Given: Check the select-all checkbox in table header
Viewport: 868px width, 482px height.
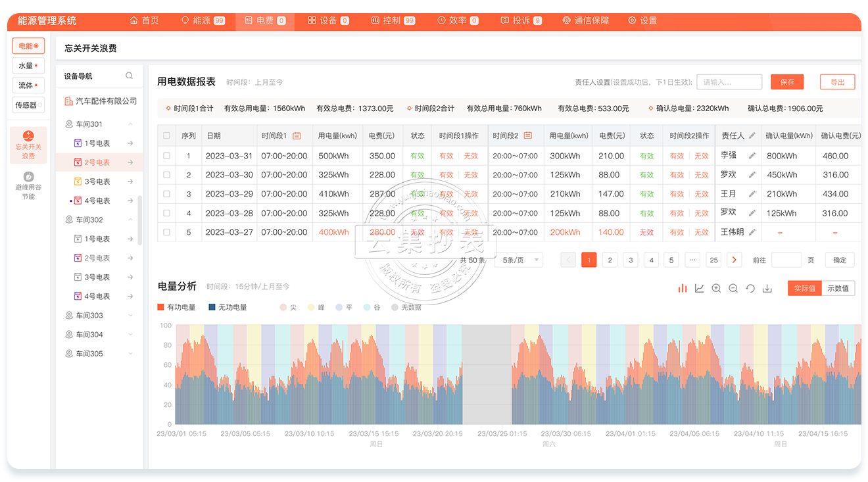Looking at the screenshot, I should point(166,136).
